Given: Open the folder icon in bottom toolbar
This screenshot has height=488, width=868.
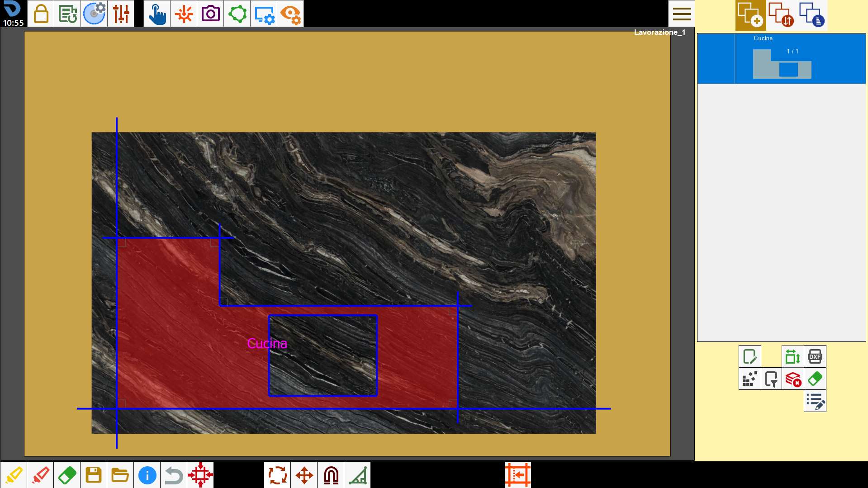Looking at the screenshot, I should 120,475.
